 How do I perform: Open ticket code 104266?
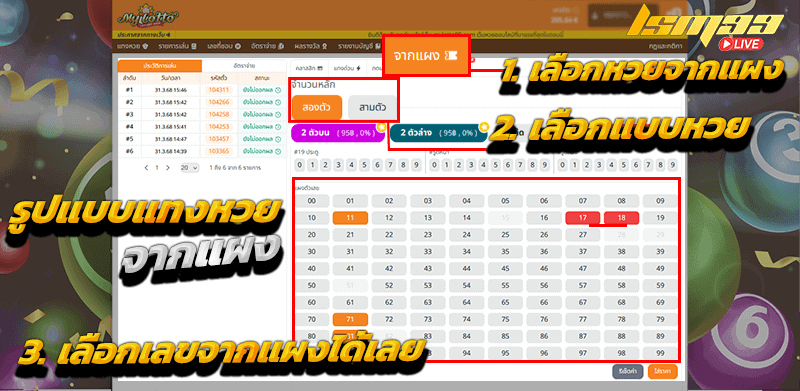coord(219,102)
